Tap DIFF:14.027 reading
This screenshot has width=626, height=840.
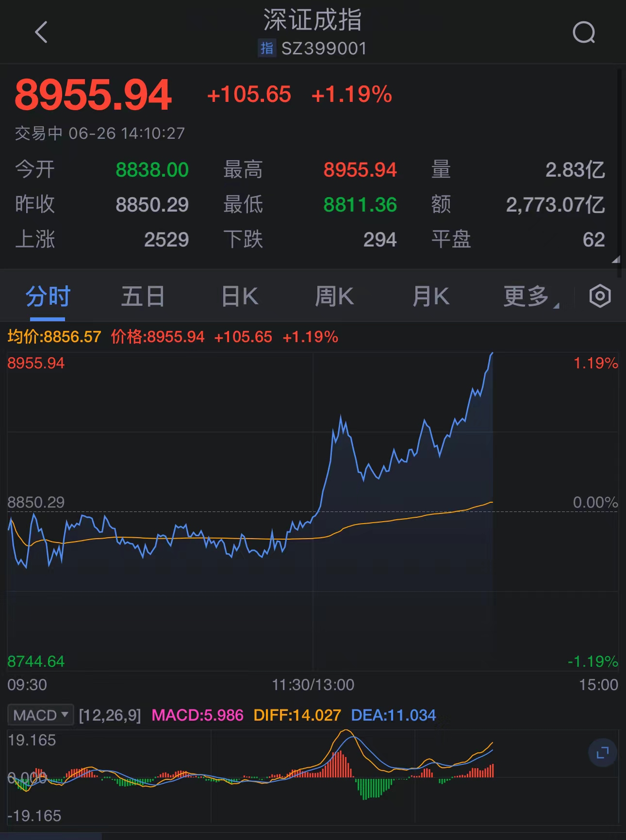297,715
